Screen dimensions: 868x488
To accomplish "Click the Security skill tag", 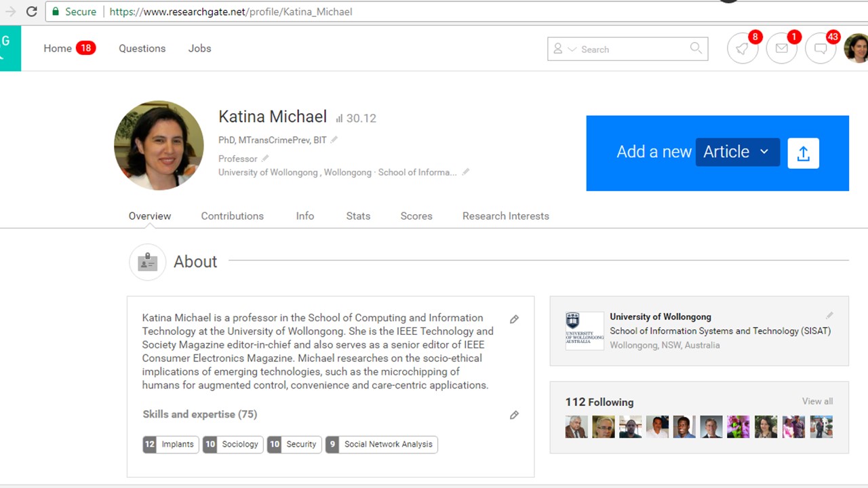I will pos(294,445).
